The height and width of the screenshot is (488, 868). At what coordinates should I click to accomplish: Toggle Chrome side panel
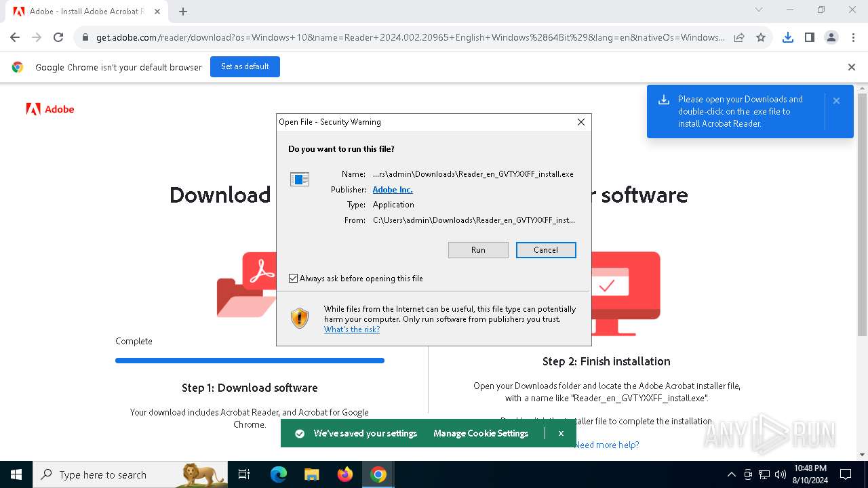810,37
